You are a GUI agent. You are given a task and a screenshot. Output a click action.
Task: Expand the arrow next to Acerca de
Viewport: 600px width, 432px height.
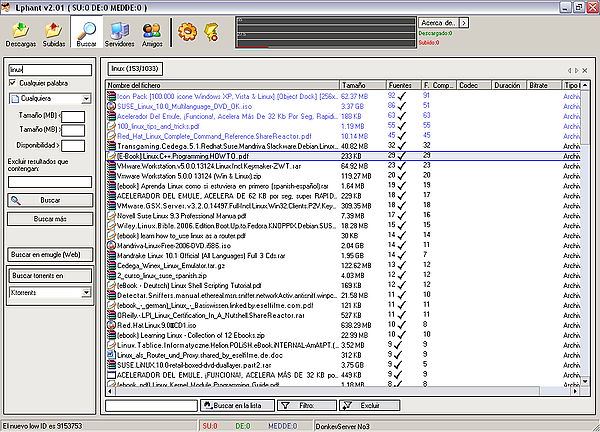(x=464, y=23)
